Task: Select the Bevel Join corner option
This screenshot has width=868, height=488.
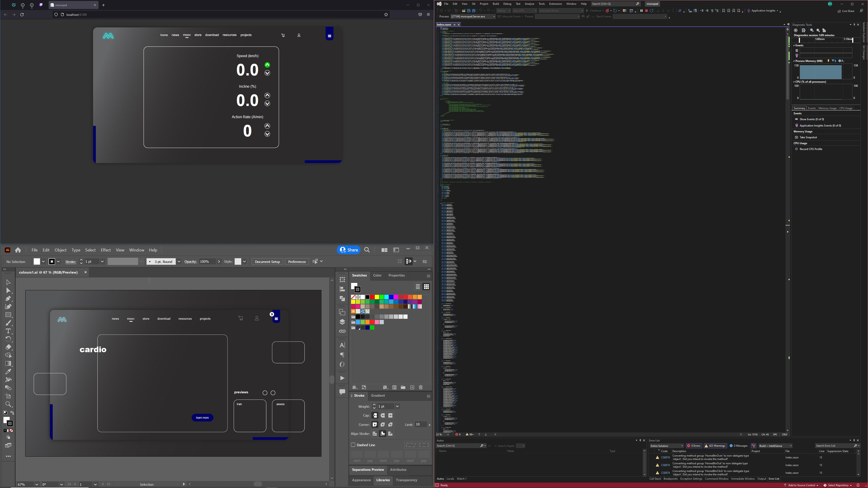Action: [391, 424]
